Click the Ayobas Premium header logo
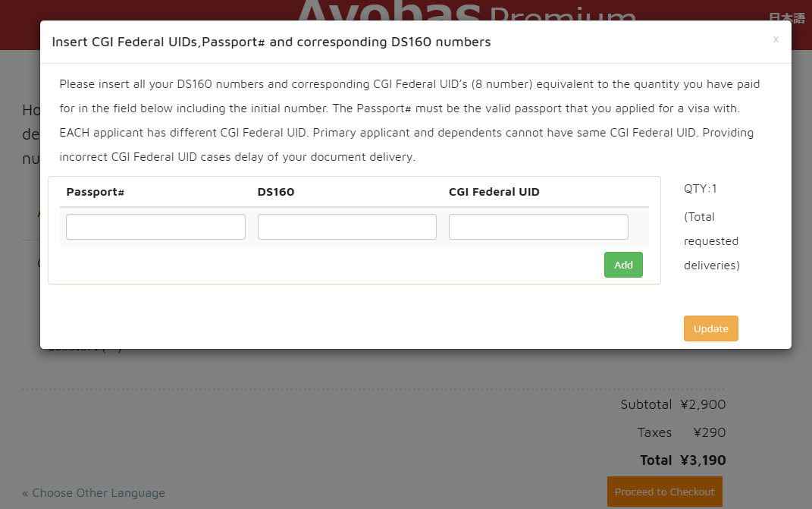 click(466, 14)
